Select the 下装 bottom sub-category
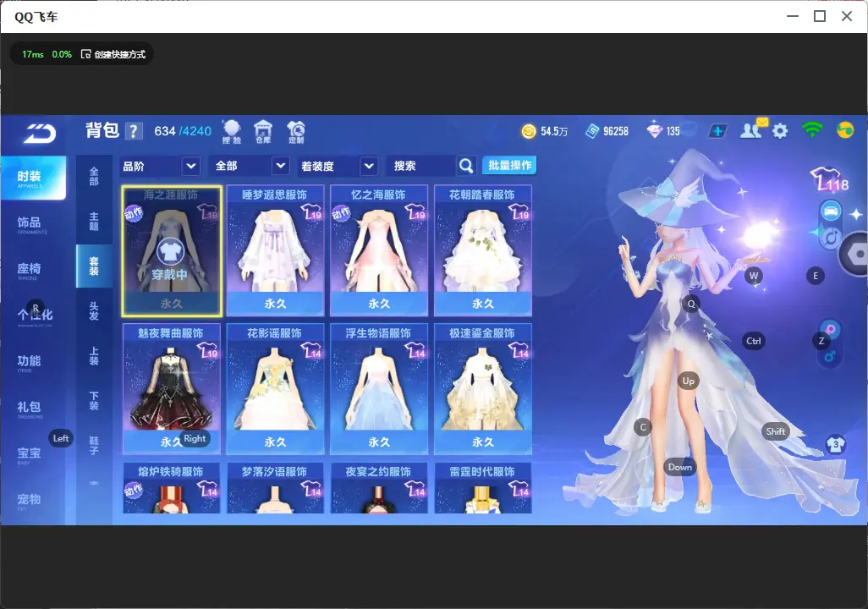Screen dimensions: 868x609 point(94,401)
